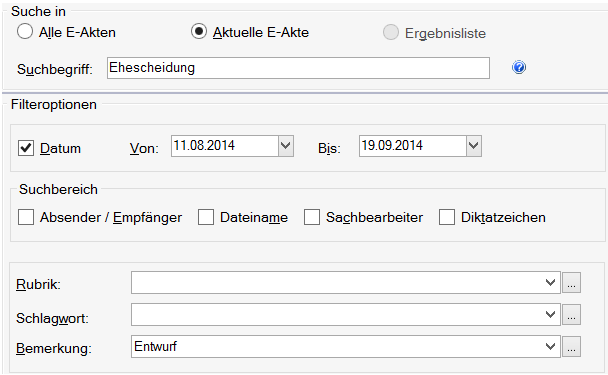Select the Ergebnisliste radio option
Screen dimensions: 608x375
(390, 32)
